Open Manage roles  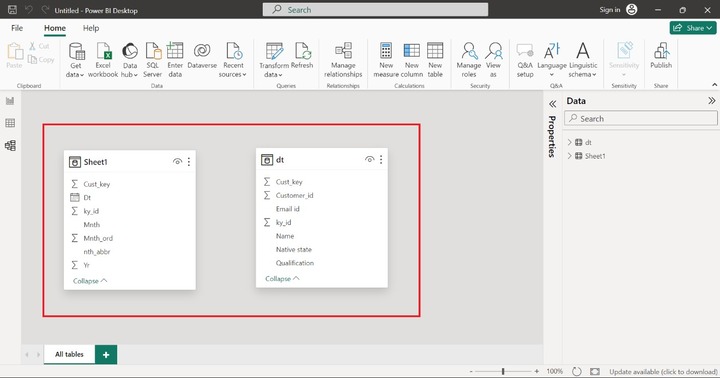[469, 60]
